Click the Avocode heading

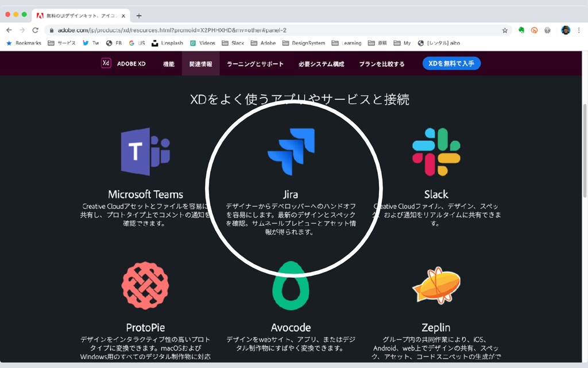(x=291, y=327)
